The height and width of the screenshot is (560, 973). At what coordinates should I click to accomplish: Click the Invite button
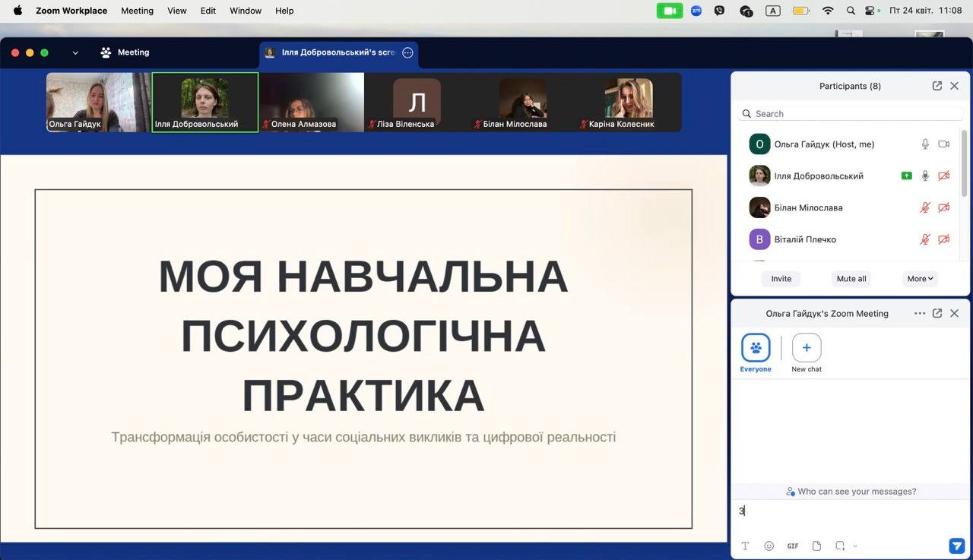tap(781, 279)
